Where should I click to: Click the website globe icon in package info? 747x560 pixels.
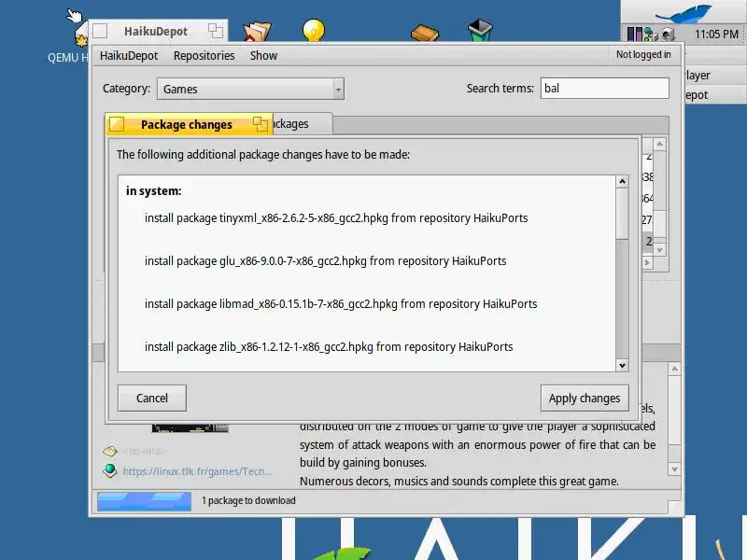pos(110,471)
